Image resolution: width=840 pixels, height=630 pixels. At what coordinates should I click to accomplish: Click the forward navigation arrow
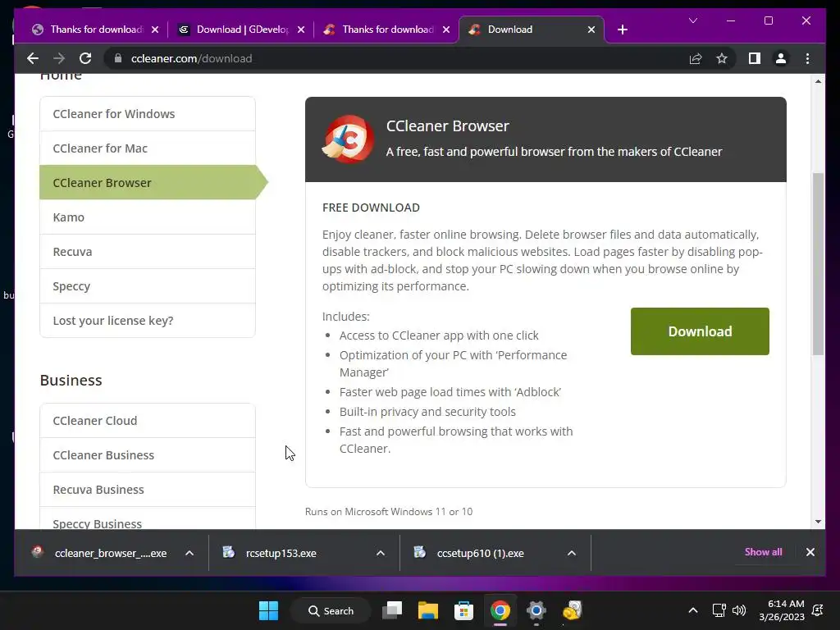tap(59, 58)
